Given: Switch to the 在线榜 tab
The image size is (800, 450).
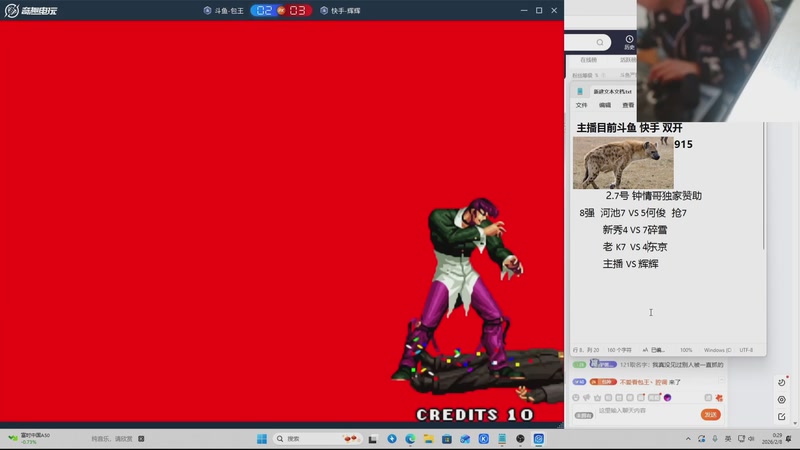Looking at the screenshot, I should [x=588, y=60].
